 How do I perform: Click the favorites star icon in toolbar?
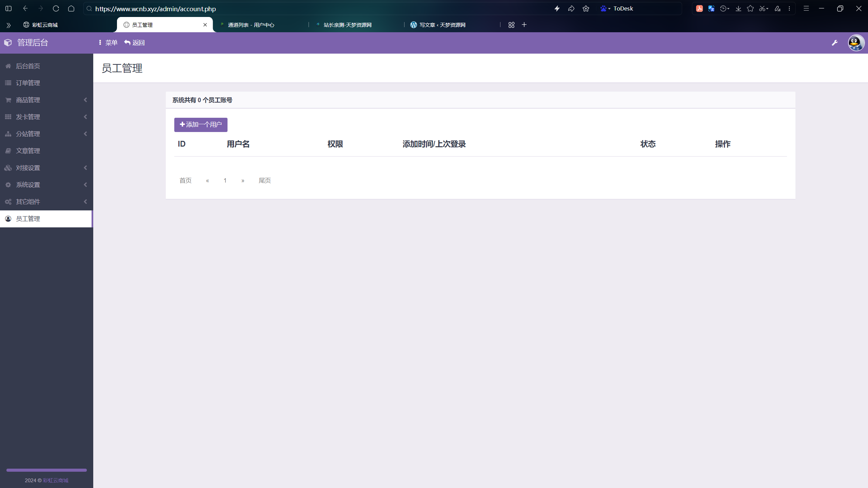(x=750, y=8)
